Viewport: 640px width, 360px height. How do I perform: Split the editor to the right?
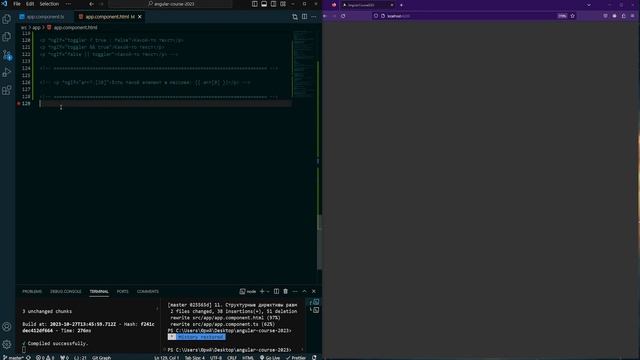(x=304, y=17)
